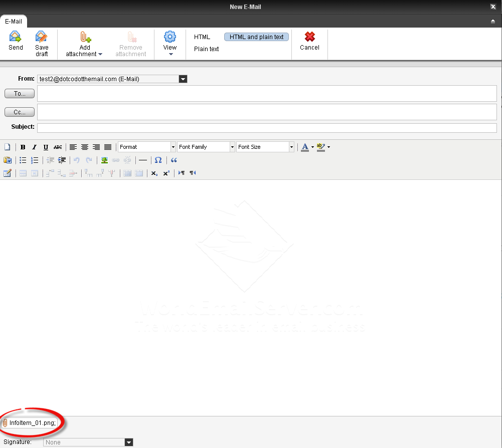This screenshot has height=448, width=502.
Task: Open the From account dropdown
Action: point(183,79)
